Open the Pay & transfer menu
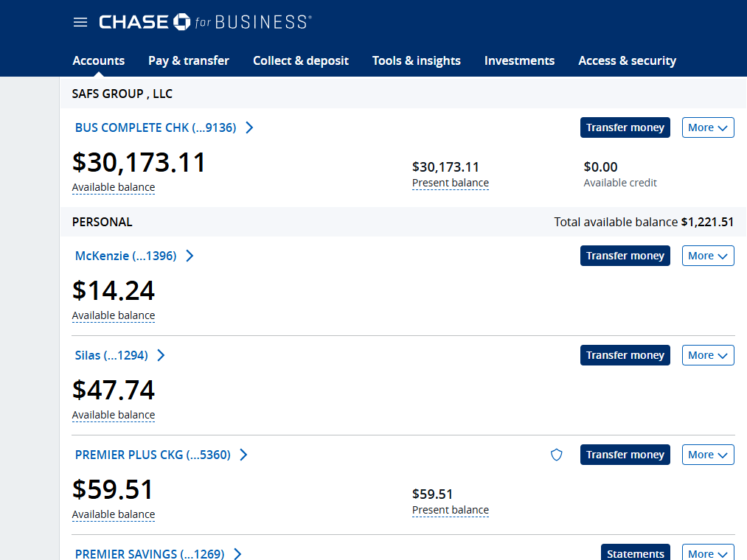The height and width of the screenshot is (560, 747). click(x=189, y=60)
